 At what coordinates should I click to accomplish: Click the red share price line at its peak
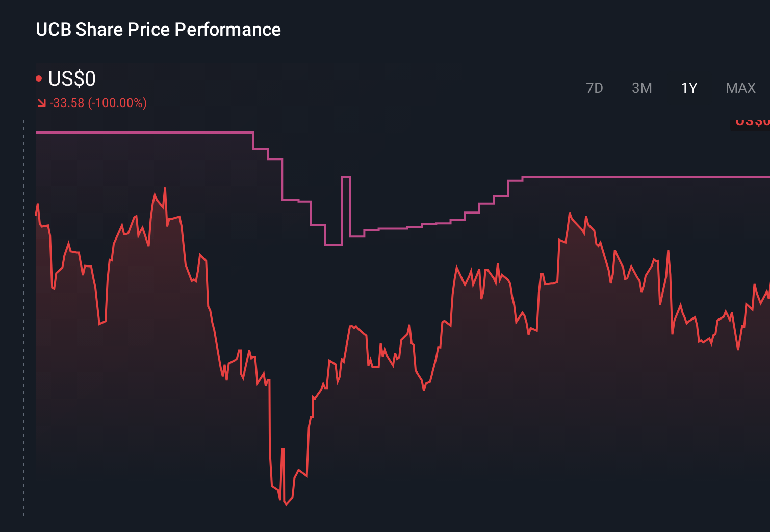pyautogui.click(x=164, y=188)
